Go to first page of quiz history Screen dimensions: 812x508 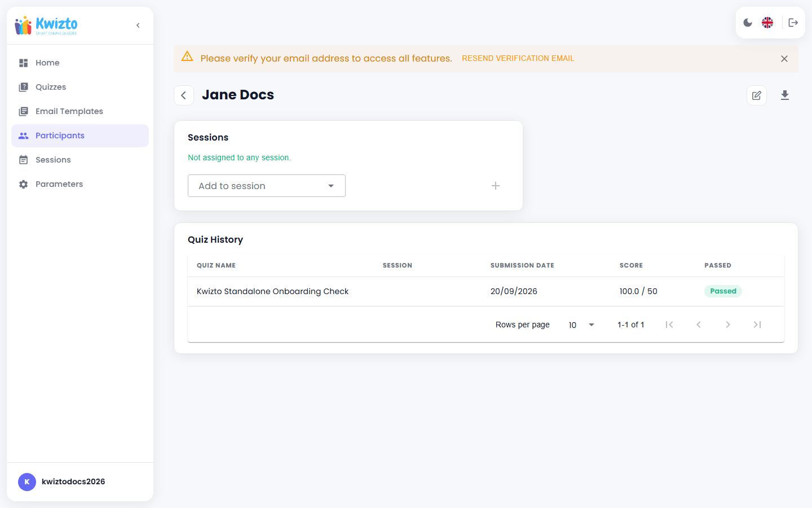point(669,325)
